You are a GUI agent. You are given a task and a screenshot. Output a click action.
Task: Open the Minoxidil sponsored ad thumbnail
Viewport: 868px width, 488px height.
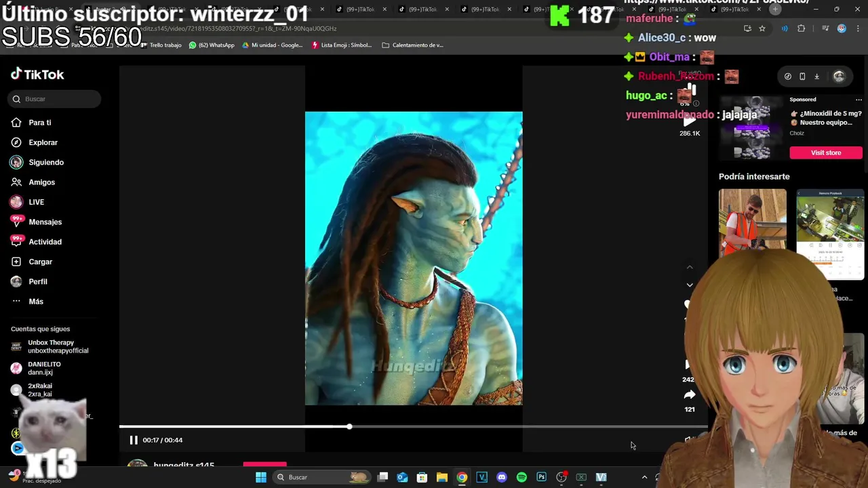[751, 127]
